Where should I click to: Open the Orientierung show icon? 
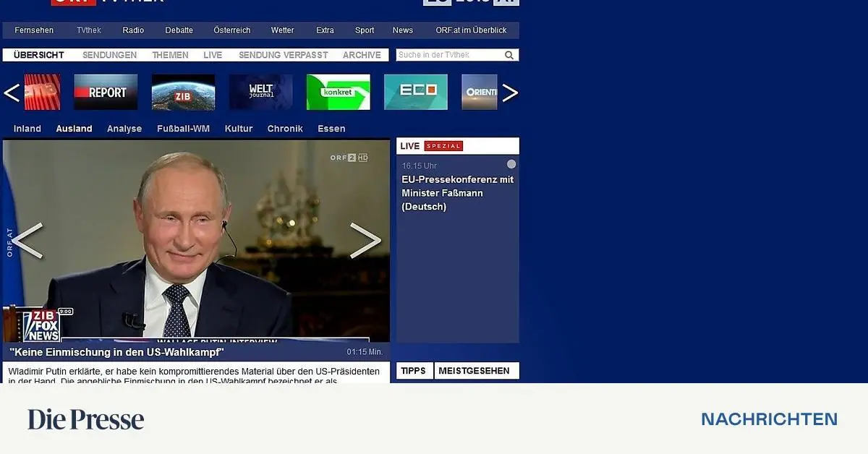pos(479,92)
